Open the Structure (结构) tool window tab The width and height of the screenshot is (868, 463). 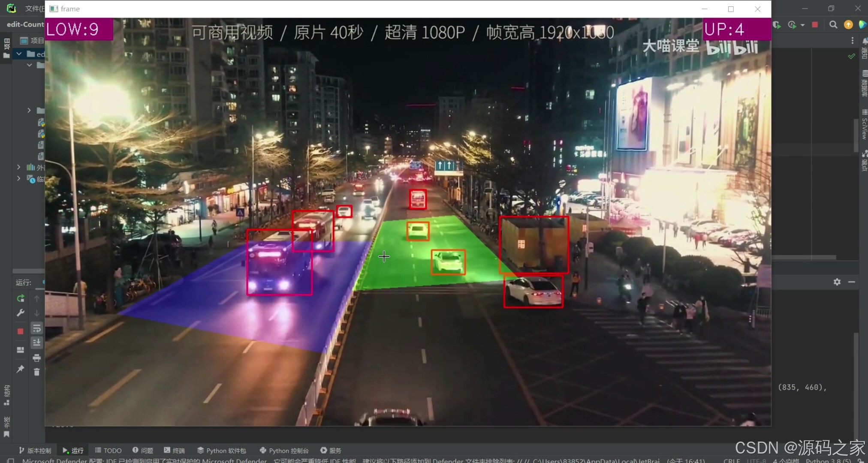click(x=6, y=395)
